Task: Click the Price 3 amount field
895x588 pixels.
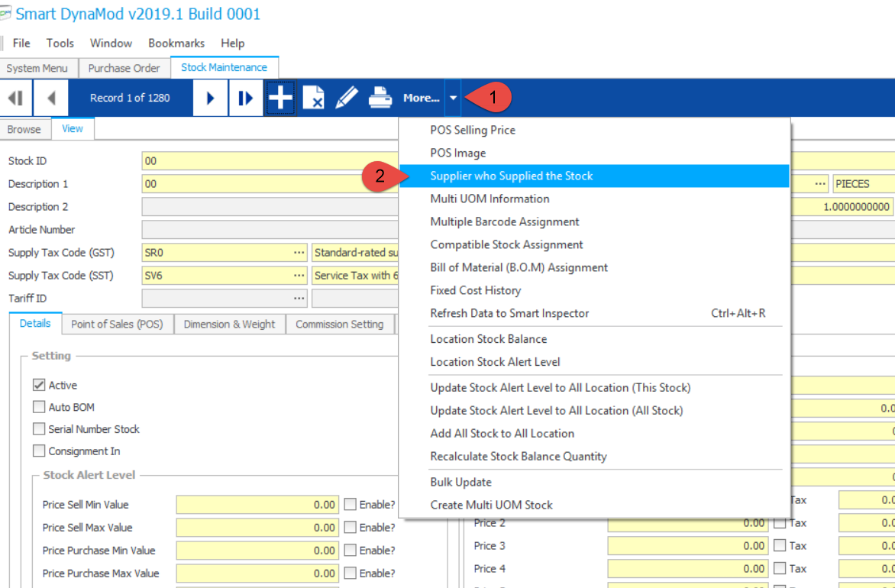Action: [687, 546]
